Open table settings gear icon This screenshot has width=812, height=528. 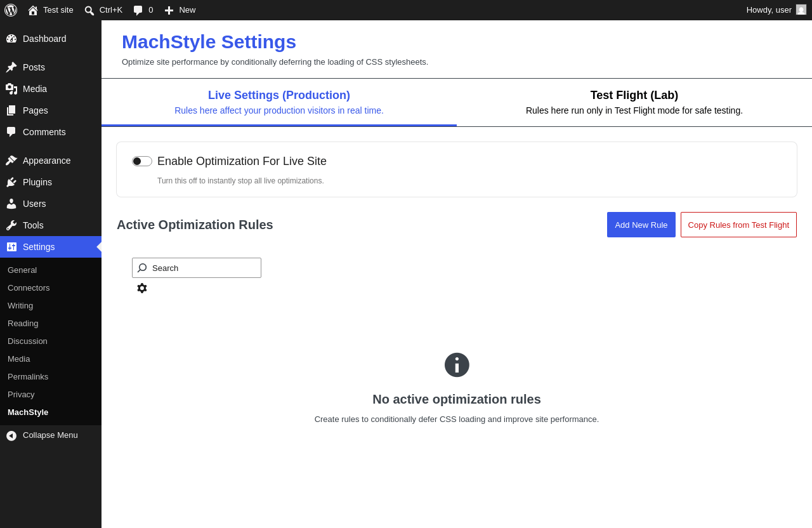(142, 288)
